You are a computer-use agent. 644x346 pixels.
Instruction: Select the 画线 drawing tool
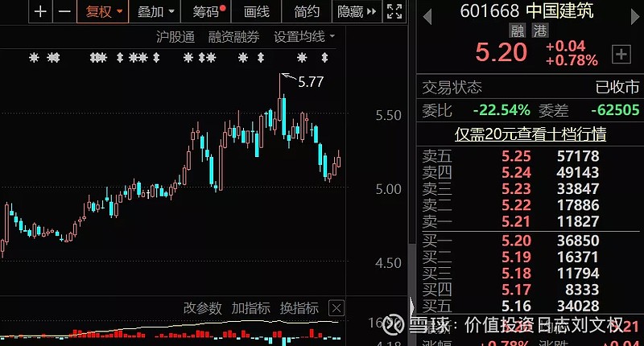click(256, 11)
